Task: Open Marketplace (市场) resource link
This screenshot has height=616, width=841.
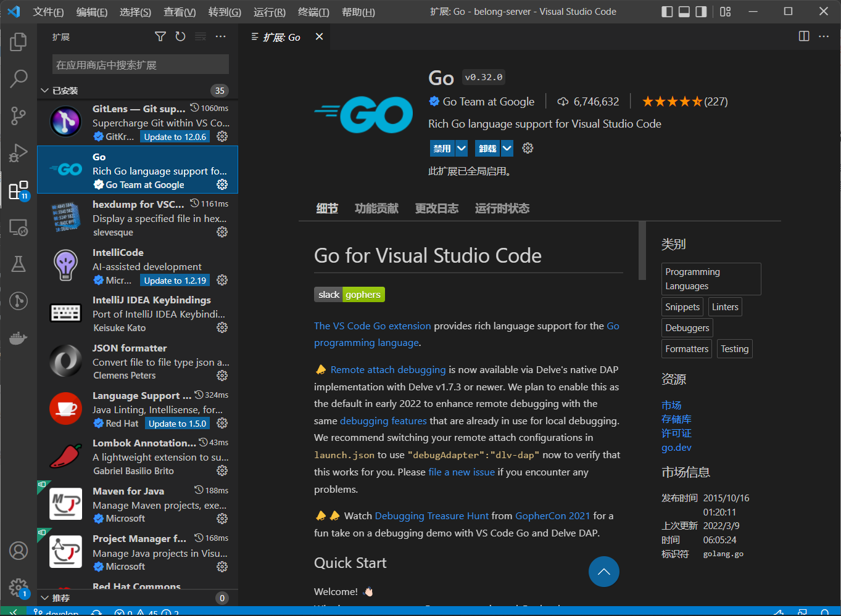Action: (x=671, y=405)
